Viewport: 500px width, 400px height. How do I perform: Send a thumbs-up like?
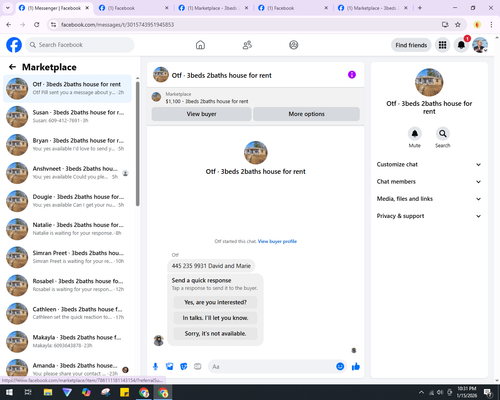click(x=356, y=367)
